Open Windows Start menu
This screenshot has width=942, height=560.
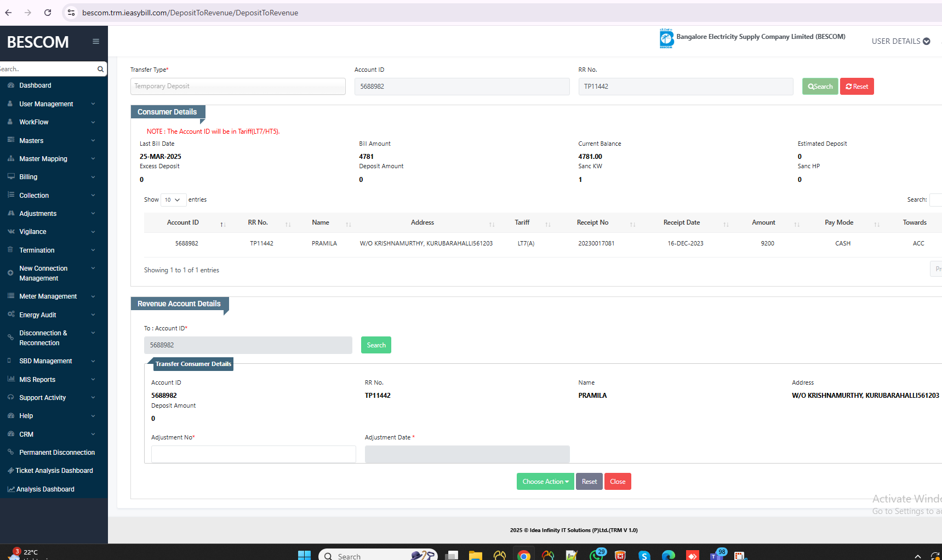[x=304, y=556]
